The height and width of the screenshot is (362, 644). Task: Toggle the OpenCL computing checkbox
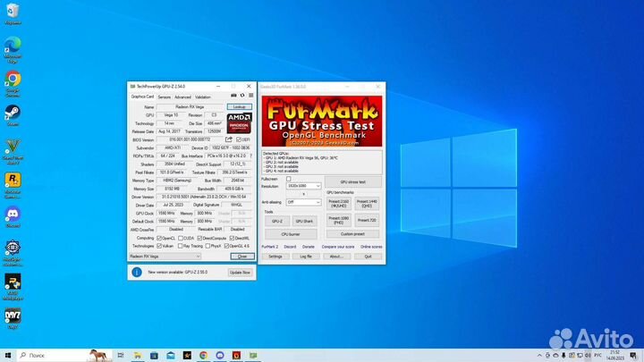point(160,239)
